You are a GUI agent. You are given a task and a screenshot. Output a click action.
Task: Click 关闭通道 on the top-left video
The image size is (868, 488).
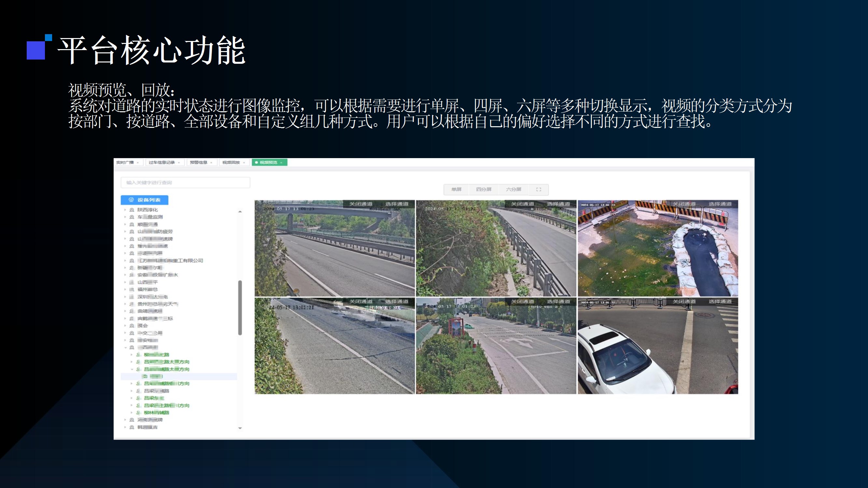(360, 204)
